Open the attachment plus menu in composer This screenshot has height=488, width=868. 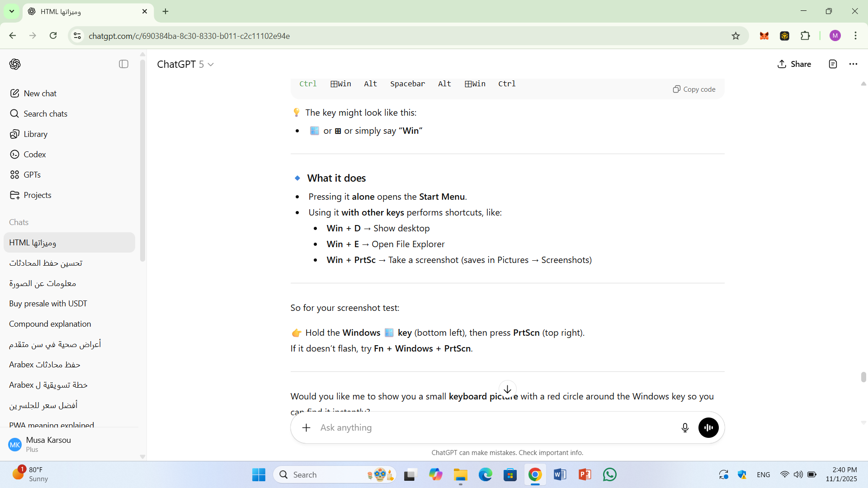point(307,427)
